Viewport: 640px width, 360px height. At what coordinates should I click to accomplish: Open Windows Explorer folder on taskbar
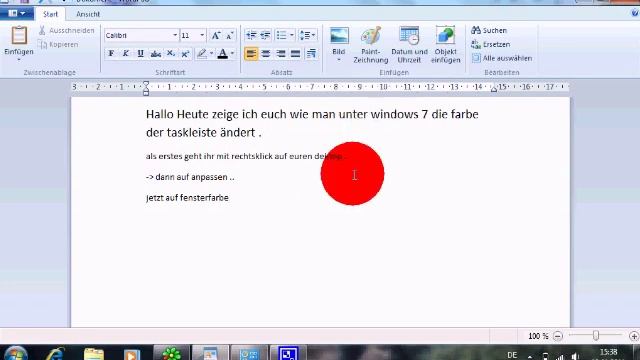click(x=93, y=354)
